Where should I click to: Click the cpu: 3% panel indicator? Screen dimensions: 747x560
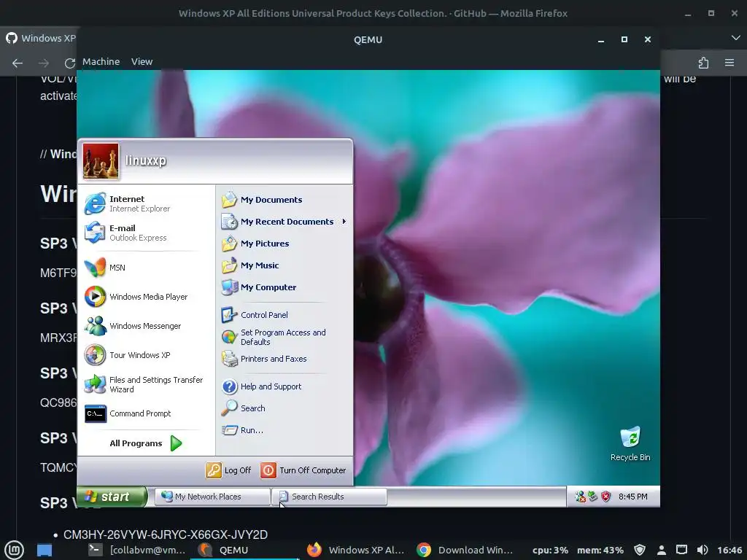550,550
